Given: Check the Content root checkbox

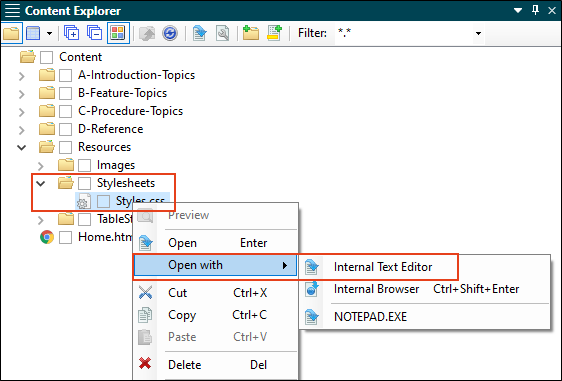Looking at the screenshot, I should (47, 57).
